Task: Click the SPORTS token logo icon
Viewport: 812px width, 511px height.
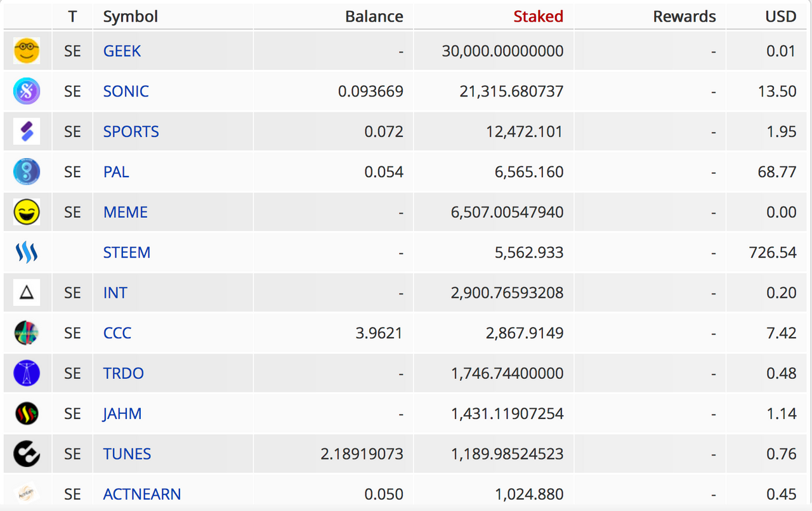Action: click(27, 131)
